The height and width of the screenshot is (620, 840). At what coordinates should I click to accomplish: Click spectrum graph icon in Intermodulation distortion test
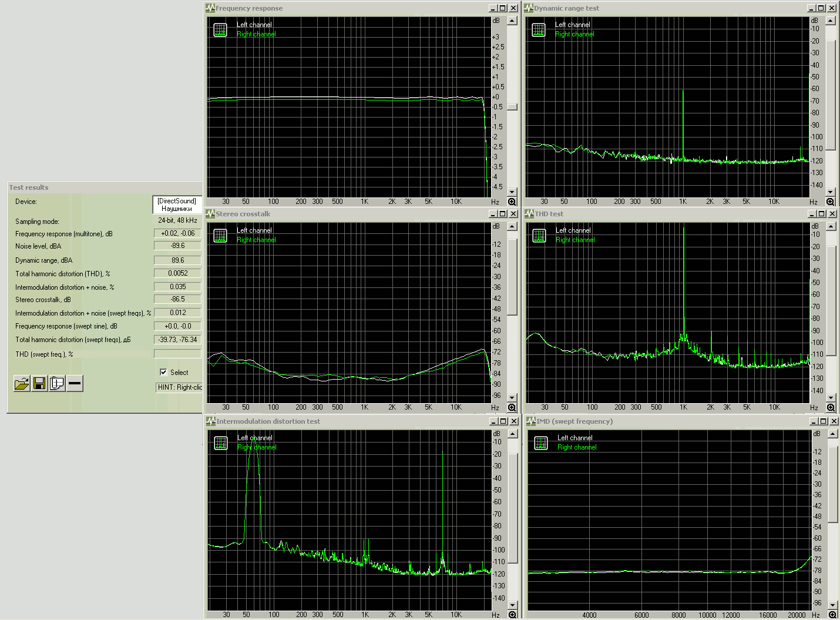click(x=221, y=443)
